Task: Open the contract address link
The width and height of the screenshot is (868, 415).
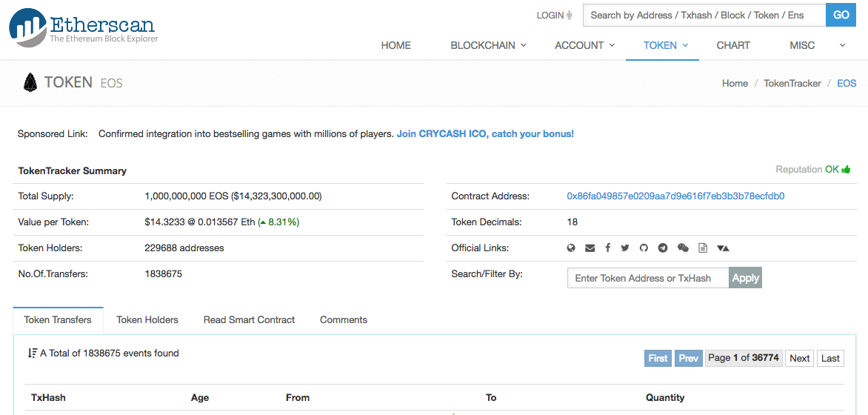Action: 675,196
